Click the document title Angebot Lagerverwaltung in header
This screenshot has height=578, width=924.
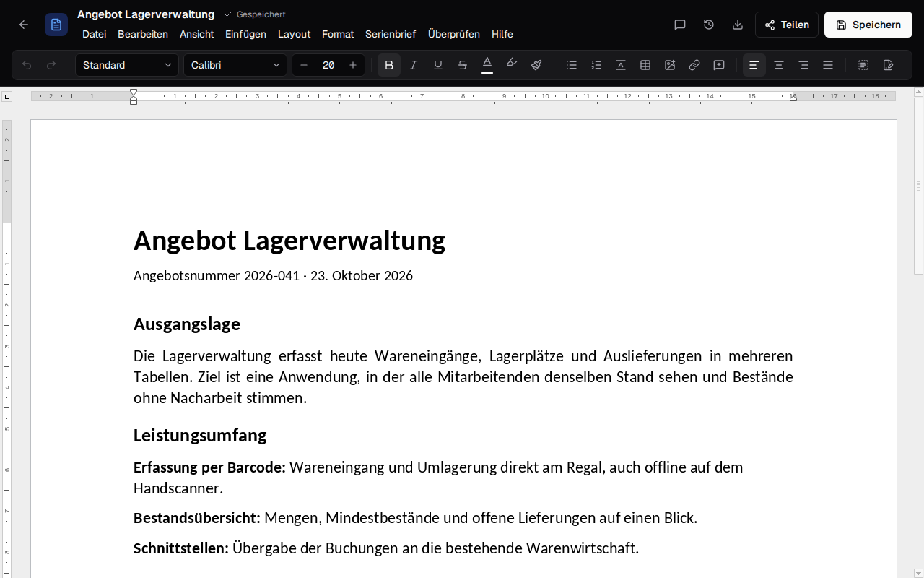pyautogui.click(x=146, y=14)
